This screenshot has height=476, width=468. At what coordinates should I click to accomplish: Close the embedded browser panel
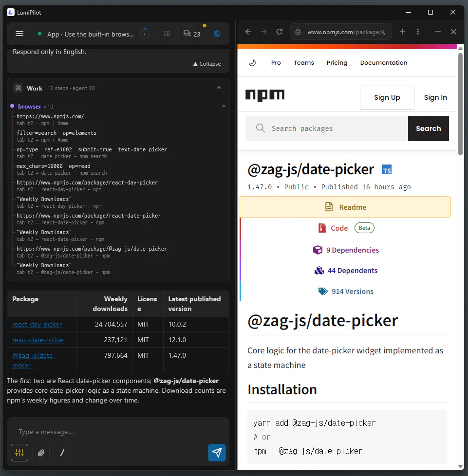(453, 32)
